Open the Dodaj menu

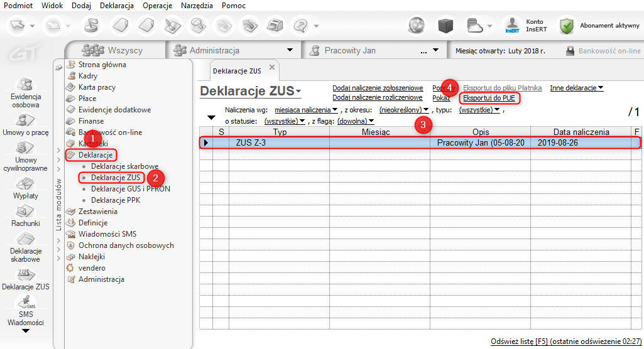point(81,5)
